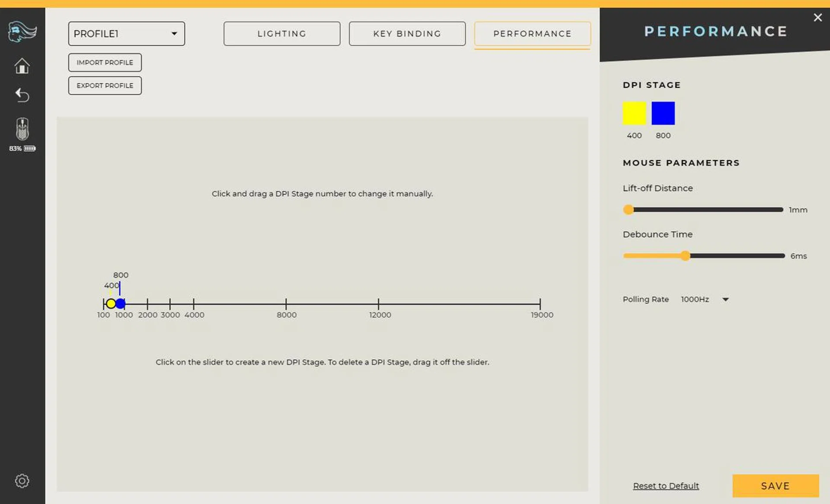Click the Debounce Time slider handle

point(685,256)
